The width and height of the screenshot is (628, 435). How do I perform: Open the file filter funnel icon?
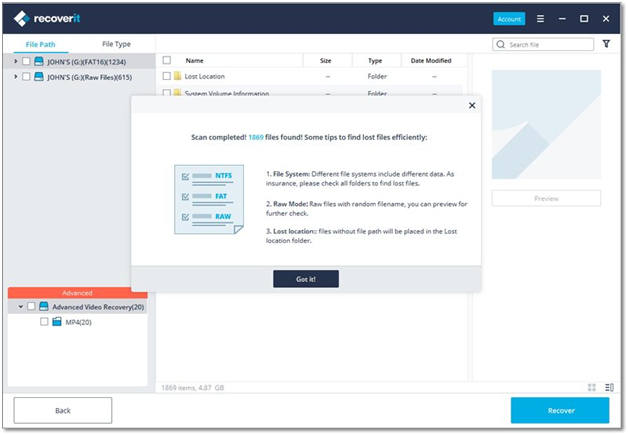[606, 44]
